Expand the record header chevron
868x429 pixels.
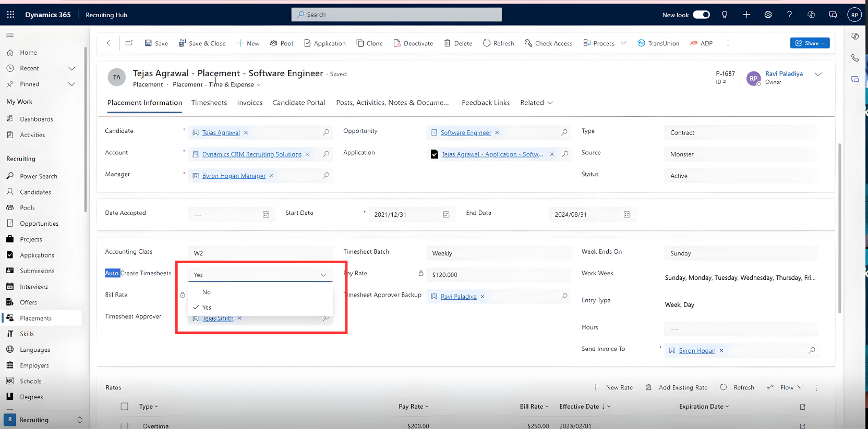tap(818, 74)
